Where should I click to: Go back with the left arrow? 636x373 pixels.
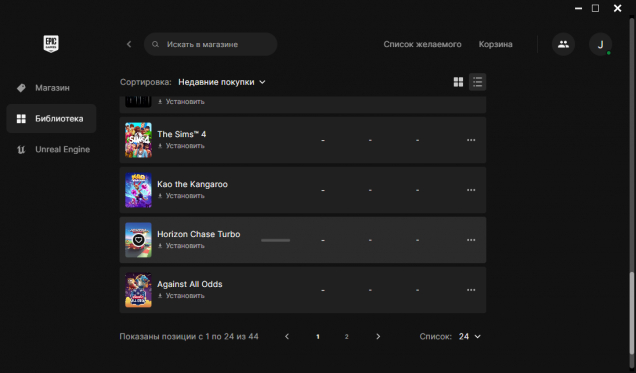coord(129,44)
